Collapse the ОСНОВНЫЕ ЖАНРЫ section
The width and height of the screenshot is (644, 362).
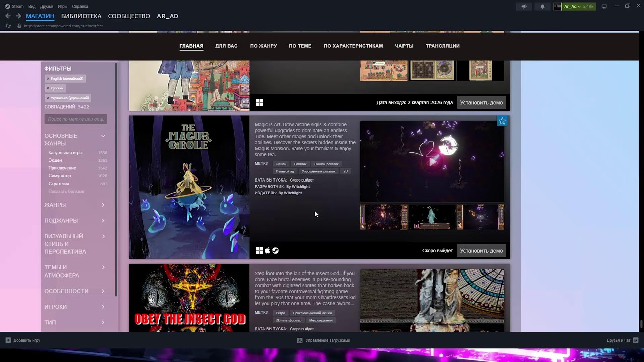tap(103, 136)
